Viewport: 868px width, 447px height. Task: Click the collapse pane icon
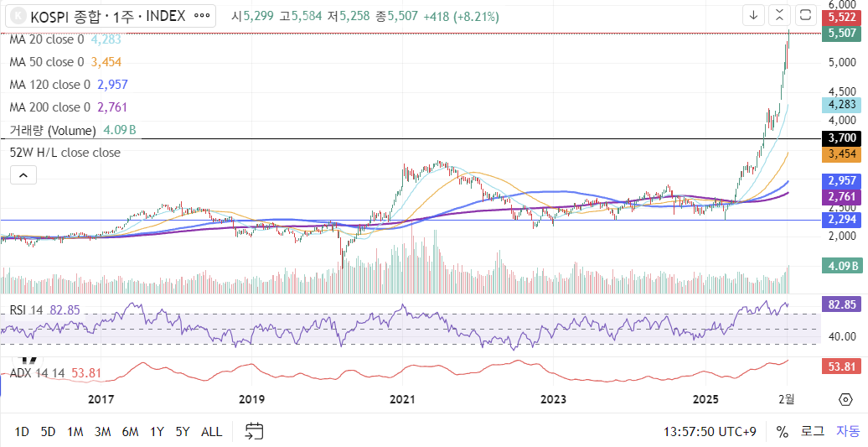click(779, 15)
